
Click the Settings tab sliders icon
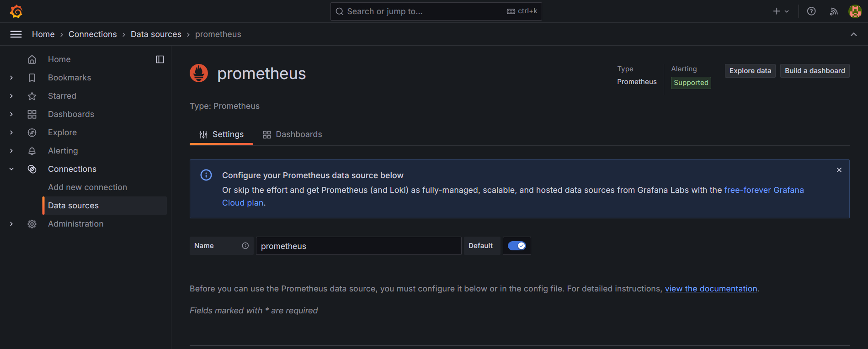[x=203, y=135]
